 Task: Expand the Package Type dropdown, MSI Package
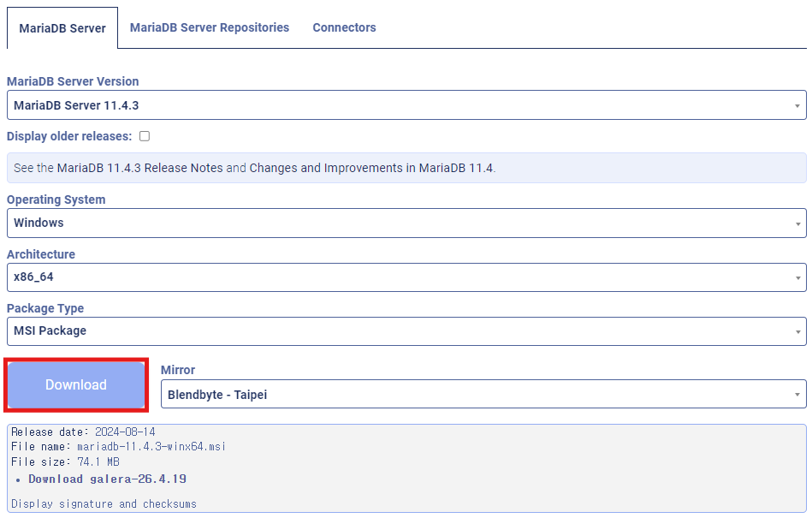click(x=406, y=331)
